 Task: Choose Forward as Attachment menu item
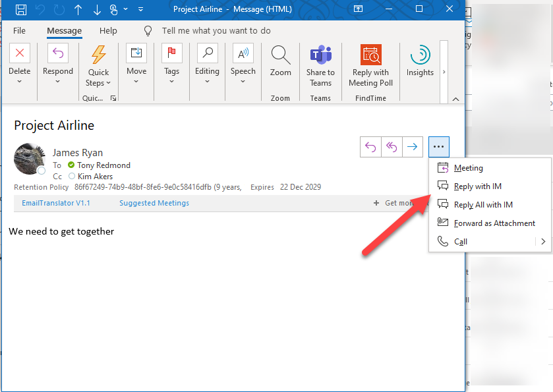coord(494,223)
